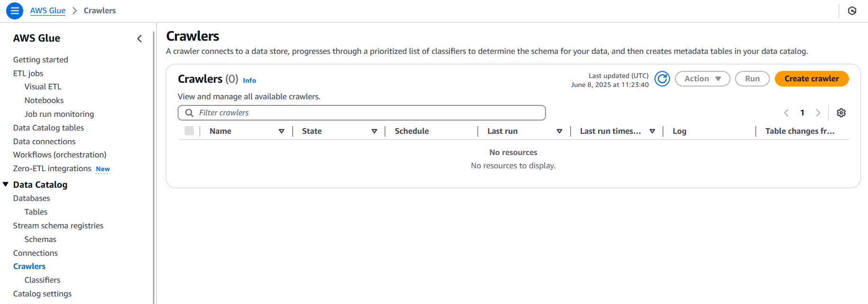Toggle the select-all crawlers checkbox
This screenshot has height=304, width=868.
[189, 131]
